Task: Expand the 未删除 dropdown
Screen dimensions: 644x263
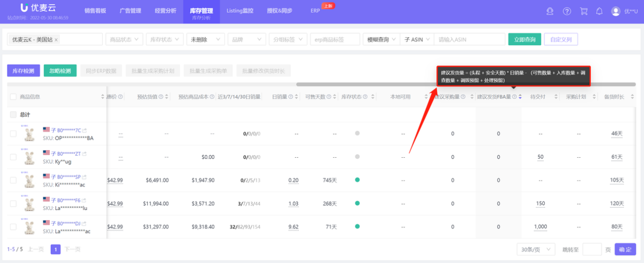Action: (x=205, y=39)
